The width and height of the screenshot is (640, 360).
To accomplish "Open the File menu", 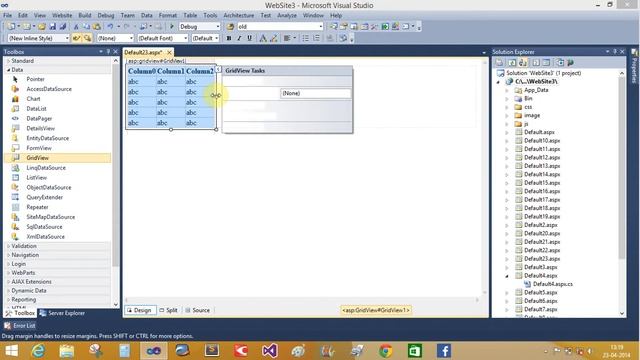I will pyautogui.click(x=7, y=15).
